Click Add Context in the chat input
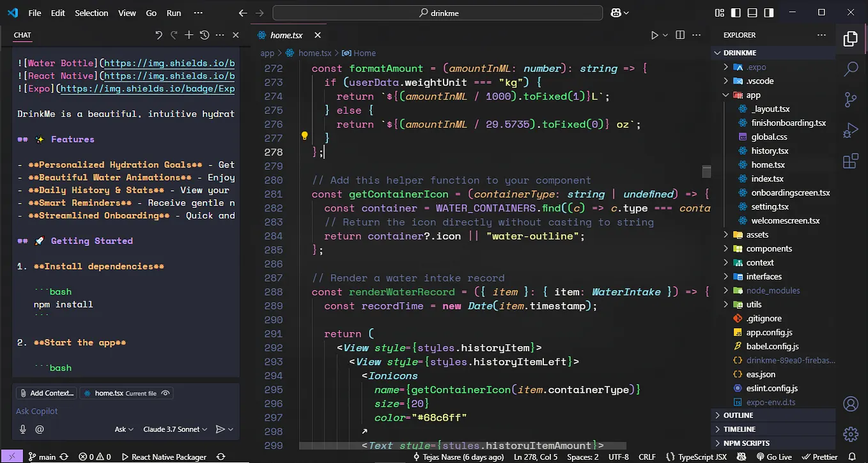The height and width of the screenshot is (463, 868). [x=45, y=393]
